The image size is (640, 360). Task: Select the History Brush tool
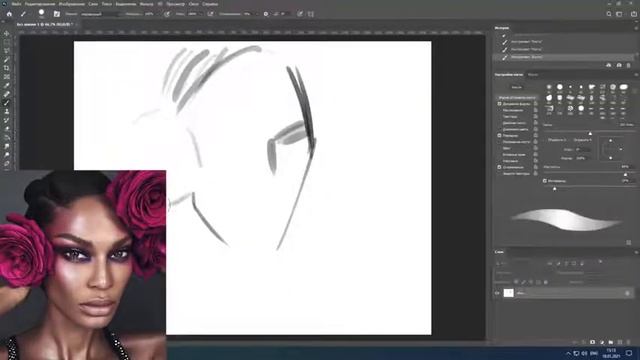[7, 120]
